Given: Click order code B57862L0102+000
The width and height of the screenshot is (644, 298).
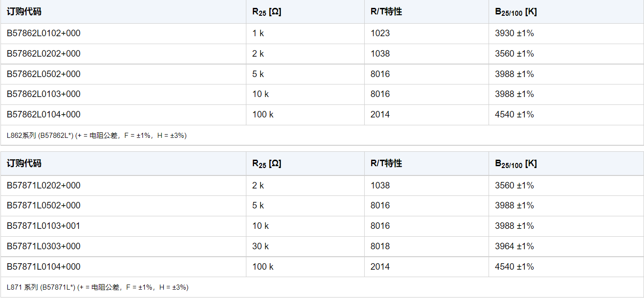Looking at the screenshot, I should click(x=44, y=33).
